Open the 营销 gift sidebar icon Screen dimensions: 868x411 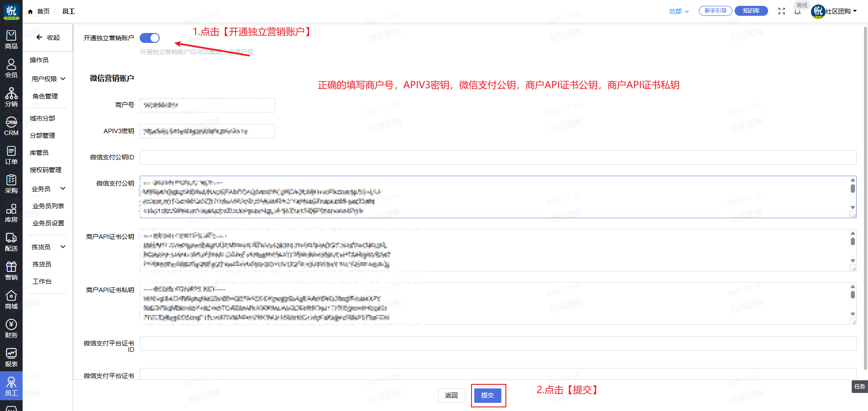click(x=11, y=271)
